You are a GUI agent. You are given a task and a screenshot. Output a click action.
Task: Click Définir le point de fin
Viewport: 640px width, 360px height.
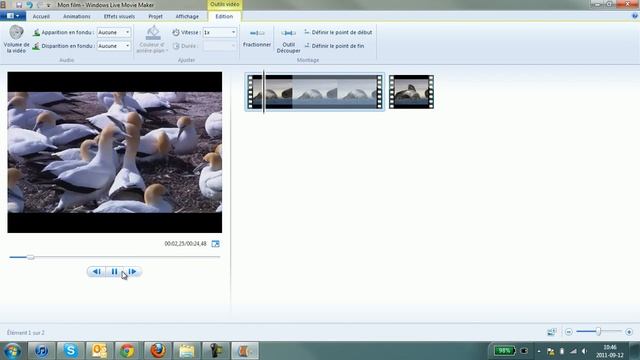(x=334, y=46)
